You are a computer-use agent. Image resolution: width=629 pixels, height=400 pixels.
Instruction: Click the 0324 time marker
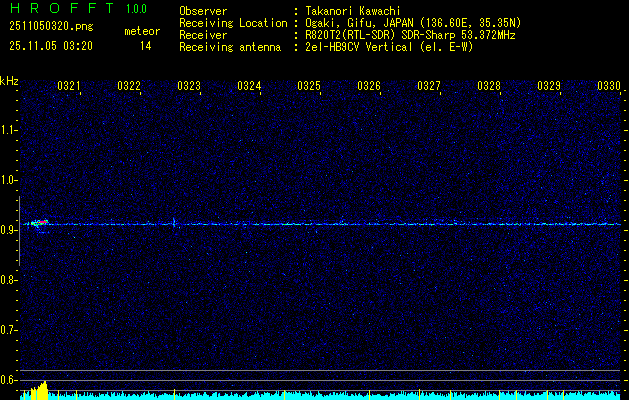pos(249,86)
